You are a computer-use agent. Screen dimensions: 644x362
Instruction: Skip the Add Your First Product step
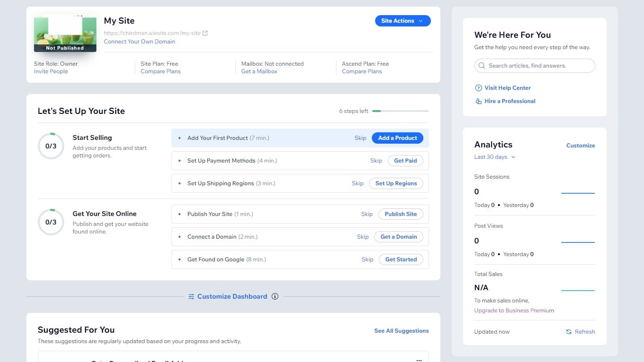(x=361, y=138)
